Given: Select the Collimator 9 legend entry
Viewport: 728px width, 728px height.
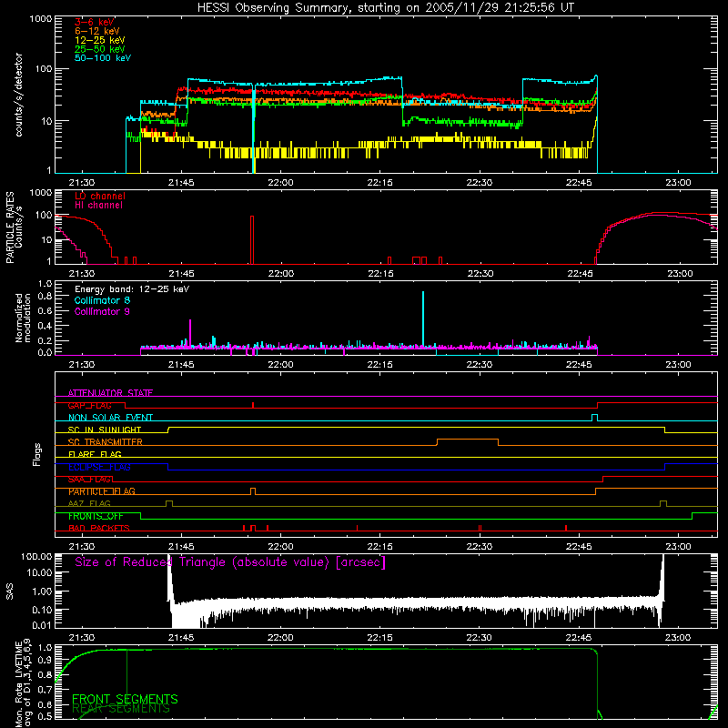Looking at the screenshot, I should coord(102,311).
